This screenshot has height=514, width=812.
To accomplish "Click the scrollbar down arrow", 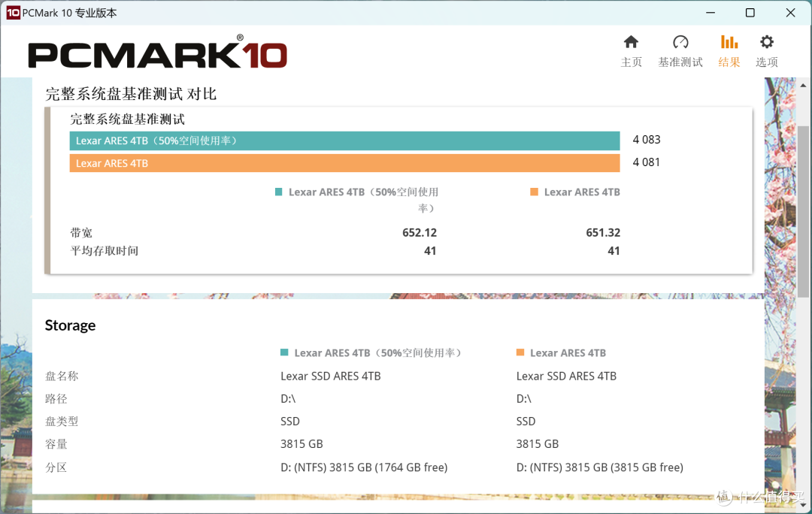I will pos(803,505).
